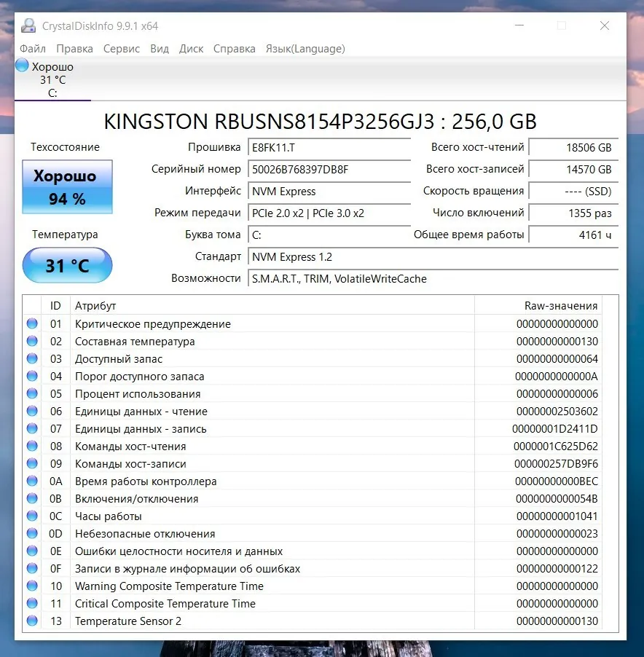The width and height of the screenshot is (644, 657).
Task: Click the serial number field 50026B768397DB8F
Action: click(329, 169)
